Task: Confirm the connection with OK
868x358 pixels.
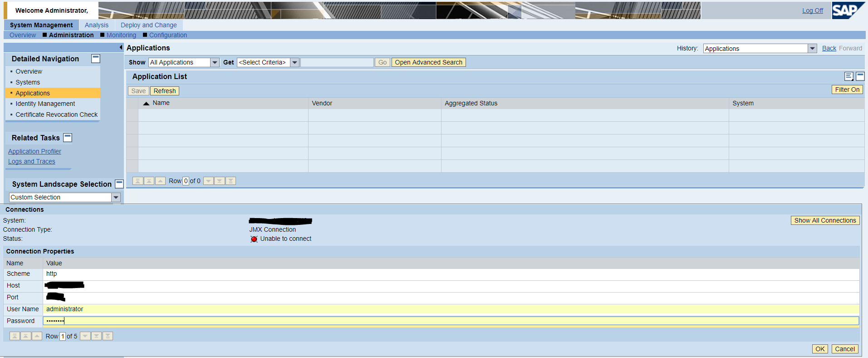Action: point(820,349)
